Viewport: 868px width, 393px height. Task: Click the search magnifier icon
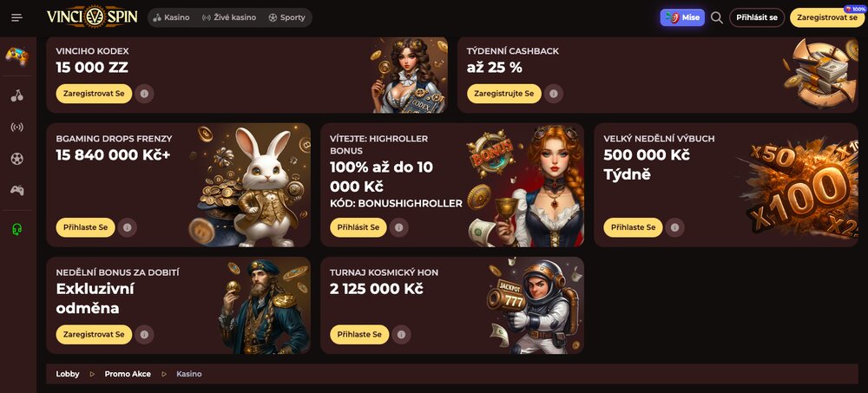pyautogui.click(x=716, y=17)
